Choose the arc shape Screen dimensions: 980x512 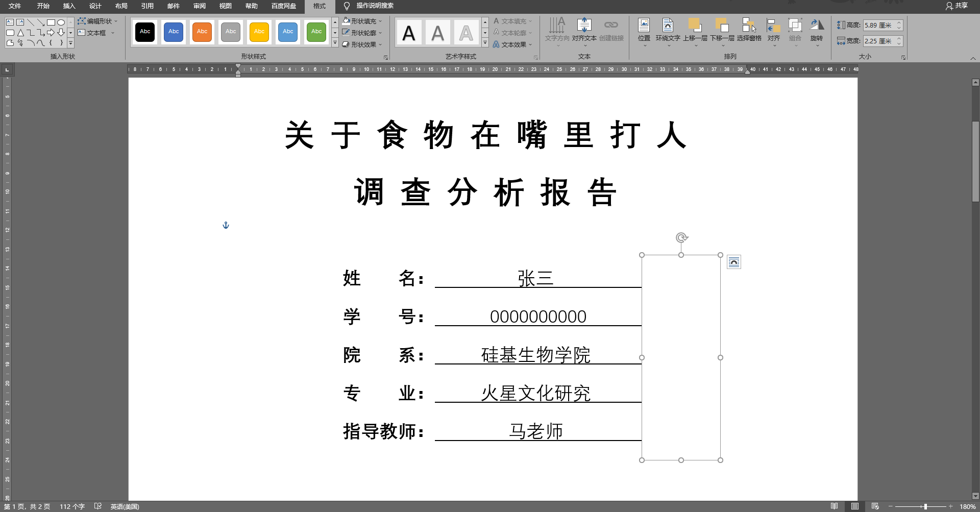(31, 43)
